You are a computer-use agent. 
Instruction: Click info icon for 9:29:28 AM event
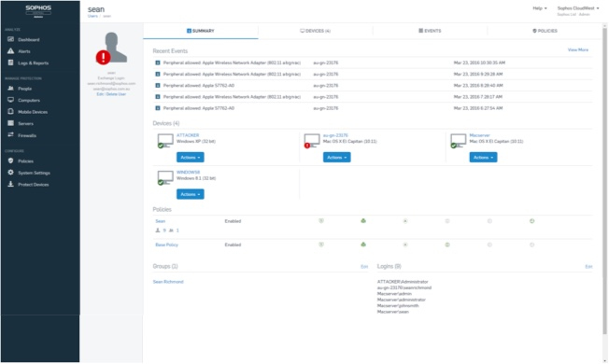tap(157, 74)
